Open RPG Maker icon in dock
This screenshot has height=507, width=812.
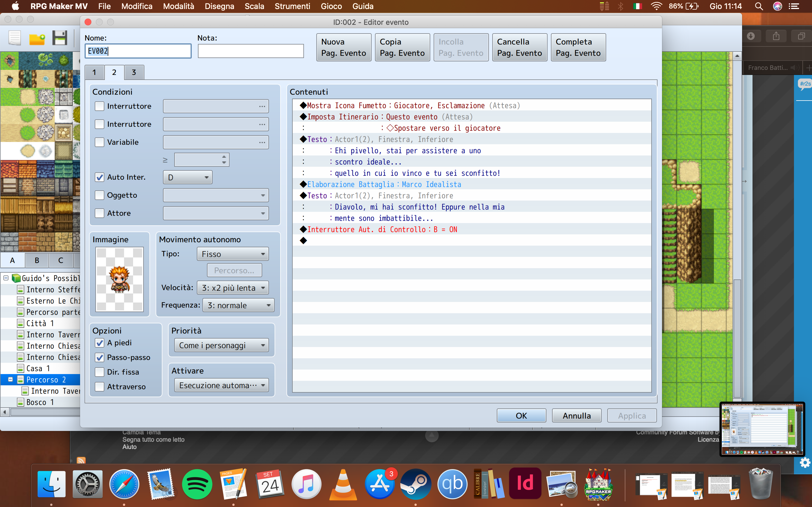click(598, 484)
